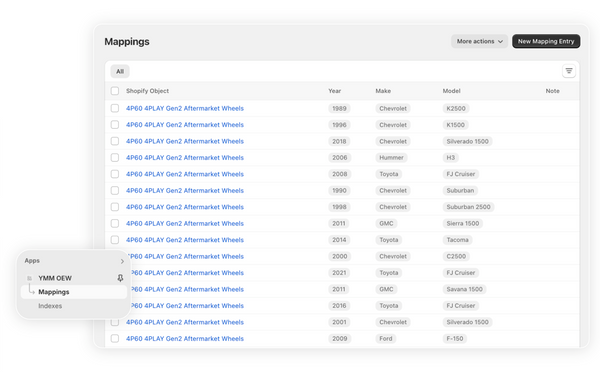The width and height of the screenshot is (600, 376).
Task: Click the C2500 model tag
Action: (x=456, y=256)
